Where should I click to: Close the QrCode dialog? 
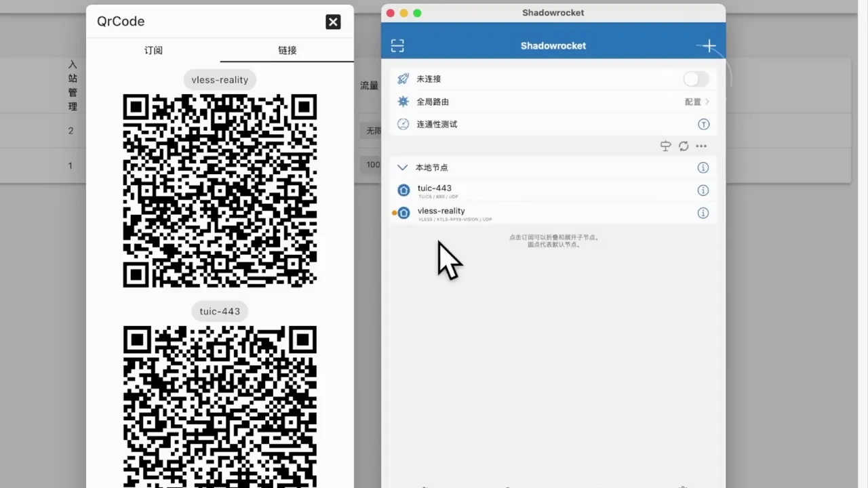(333, 22)
